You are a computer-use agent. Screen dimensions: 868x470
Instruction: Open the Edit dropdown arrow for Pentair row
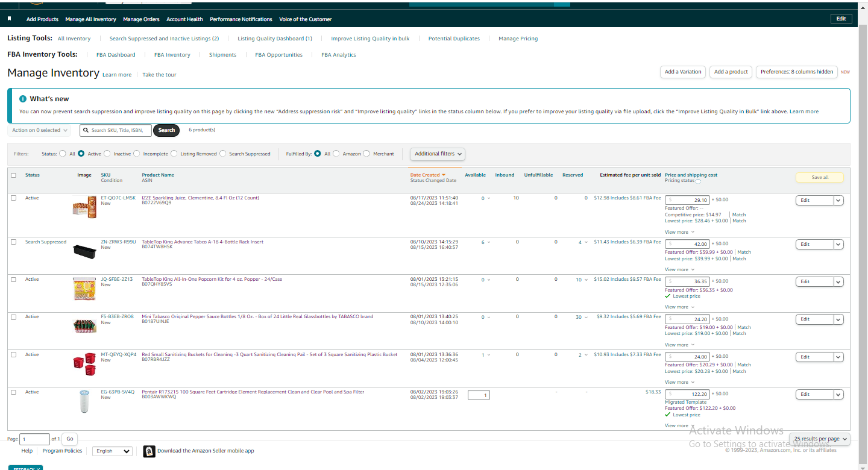click(838, 395)
